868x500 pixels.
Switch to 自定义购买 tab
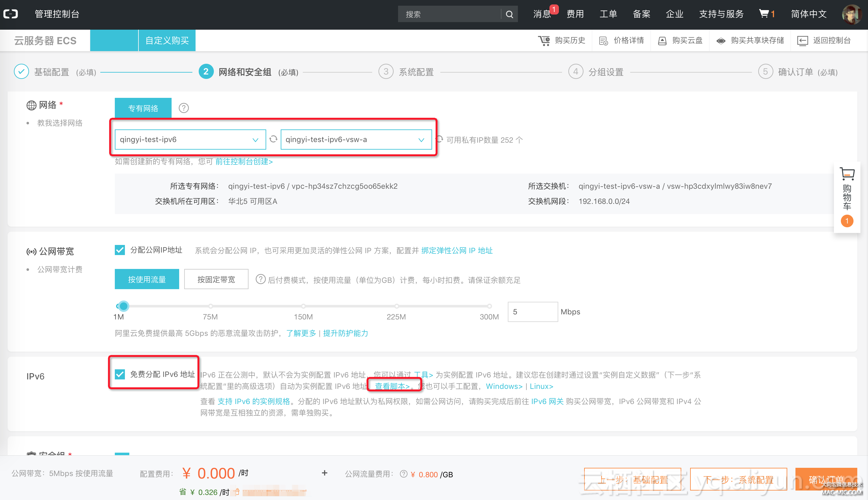coord(167,40)
